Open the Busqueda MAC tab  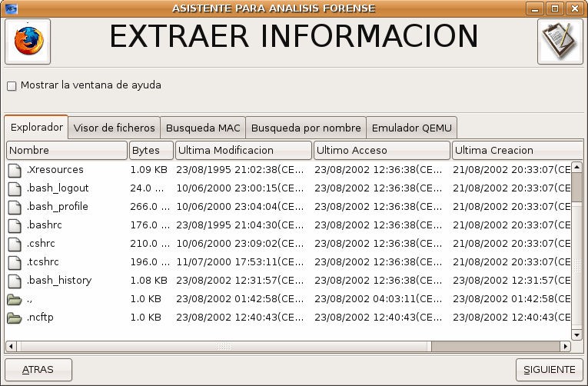point(203,128)
